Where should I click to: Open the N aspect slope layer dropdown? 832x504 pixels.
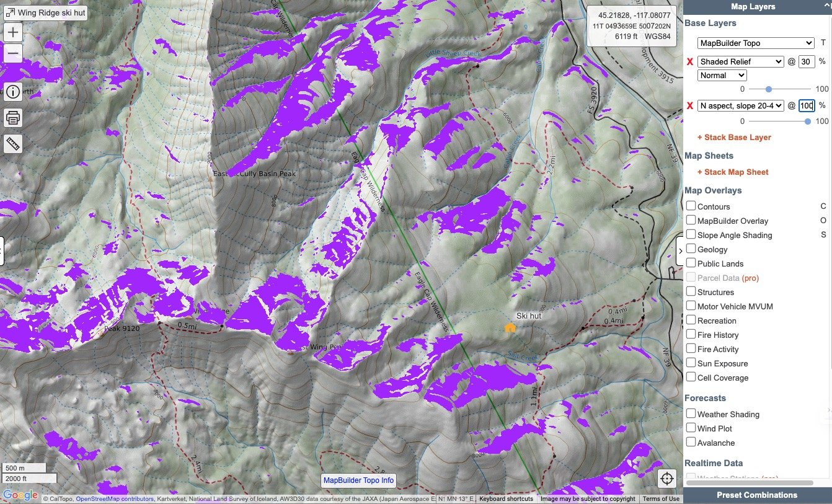(741, 105)
